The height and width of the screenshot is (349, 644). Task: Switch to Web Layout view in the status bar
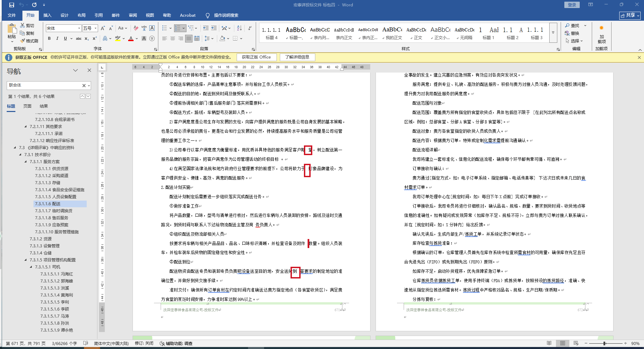pyautogui.click(x=576, y=343)
